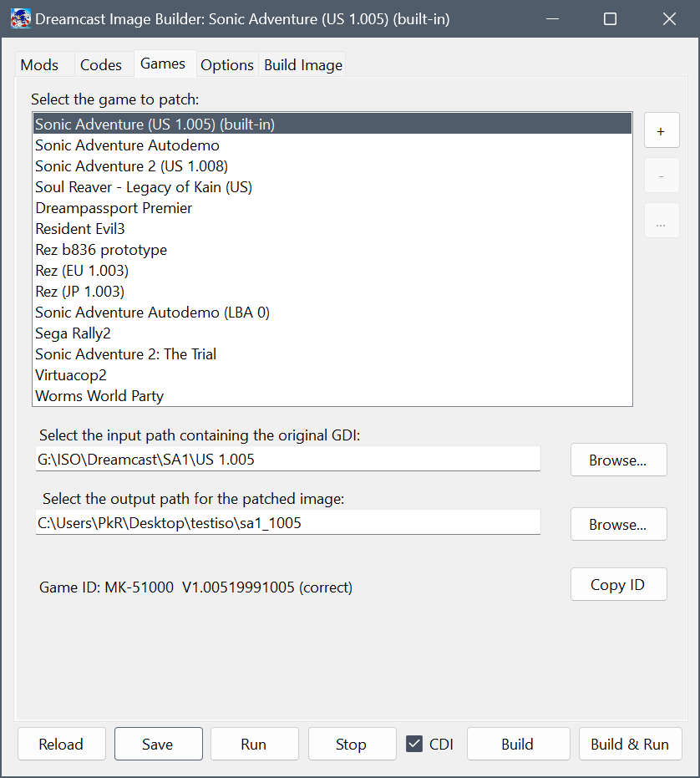Screen dimensions: 700x778
Task: Click the input GDI path text field
Action: [x=287, y=459]
